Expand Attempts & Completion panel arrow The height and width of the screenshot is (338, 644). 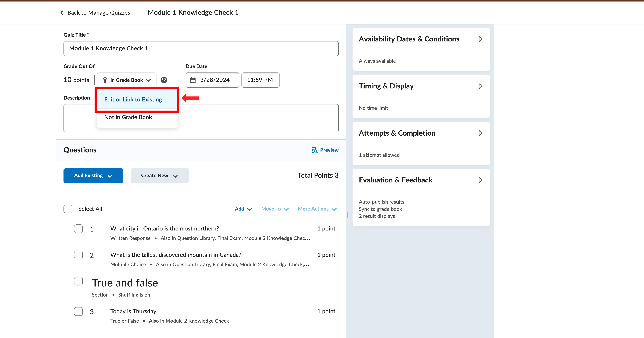480,133
